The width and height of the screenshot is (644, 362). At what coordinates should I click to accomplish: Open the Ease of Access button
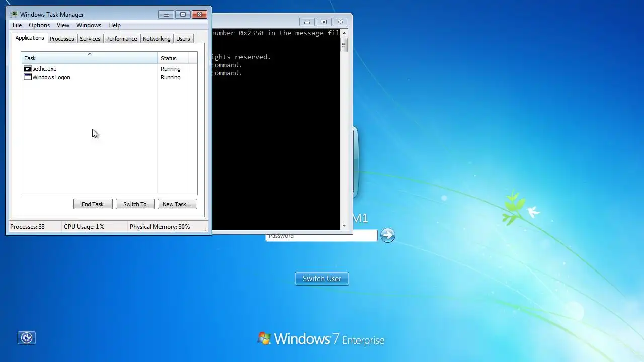(27, 338)
